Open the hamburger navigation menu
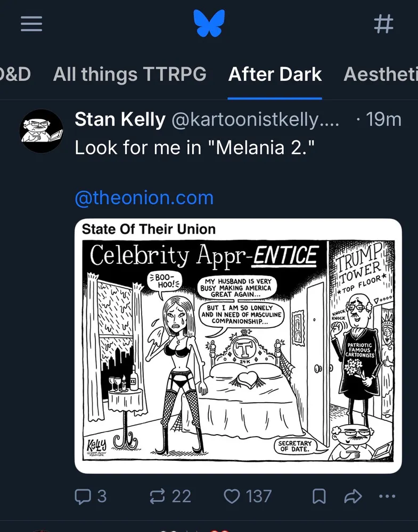 pyautogui.click(x=31, y=24)
